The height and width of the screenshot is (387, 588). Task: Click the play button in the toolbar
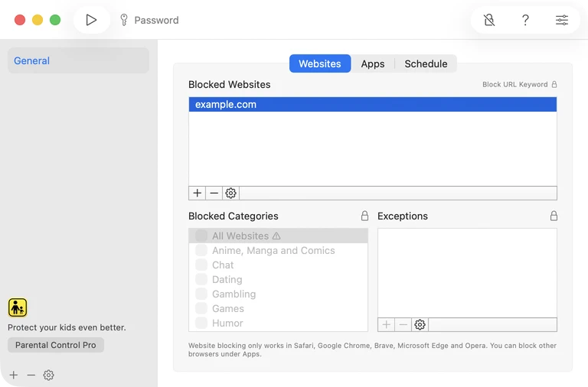(x=91, y=20)
